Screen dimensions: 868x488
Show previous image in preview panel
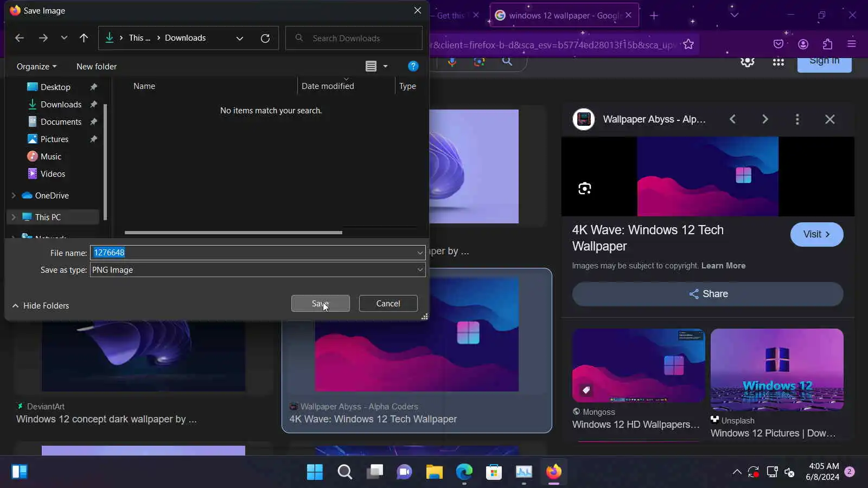(x=732, y=119)
